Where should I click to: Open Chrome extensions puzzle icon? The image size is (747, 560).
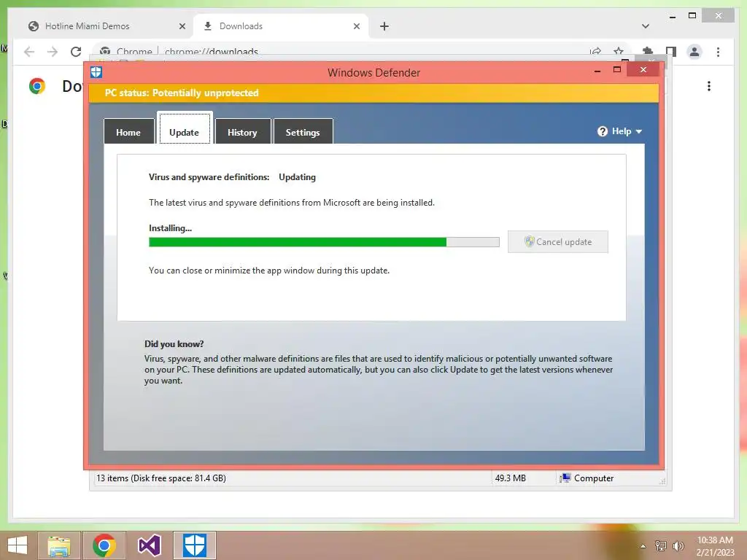[x=648, y=52]
